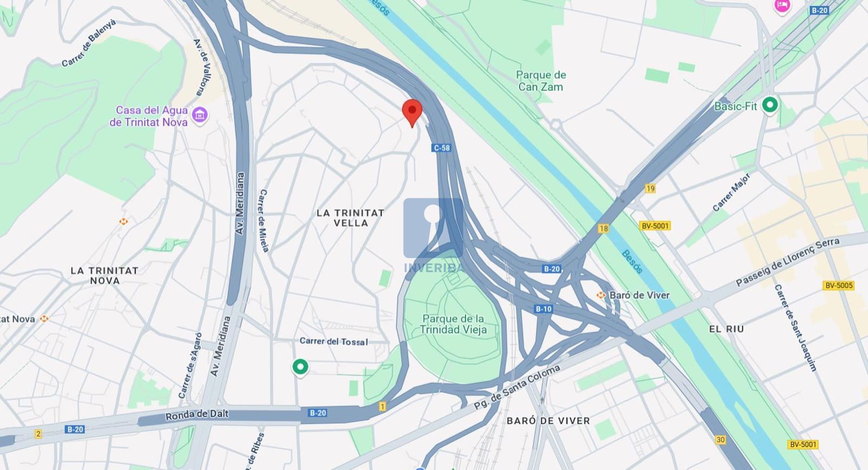Select the Casa del Agua museum icon
This screenshot has width=868, height=470.
200,115
